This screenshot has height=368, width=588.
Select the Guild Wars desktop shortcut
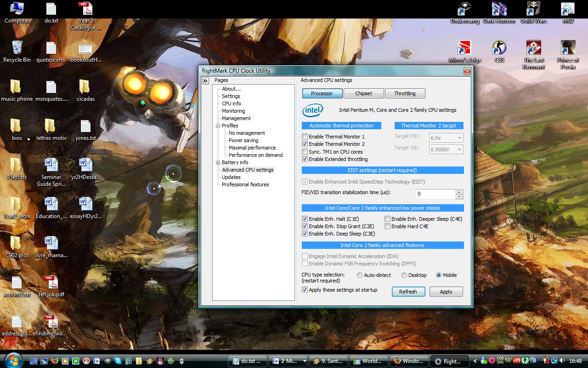533,12
